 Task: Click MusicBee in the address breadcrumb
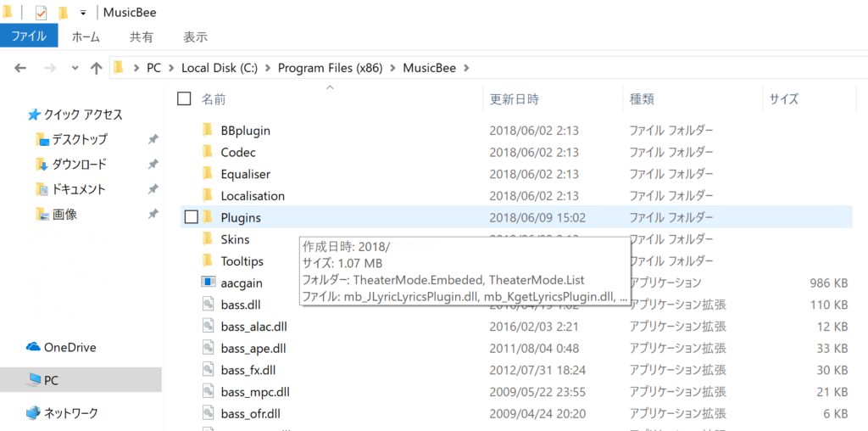tap(430, 68)
